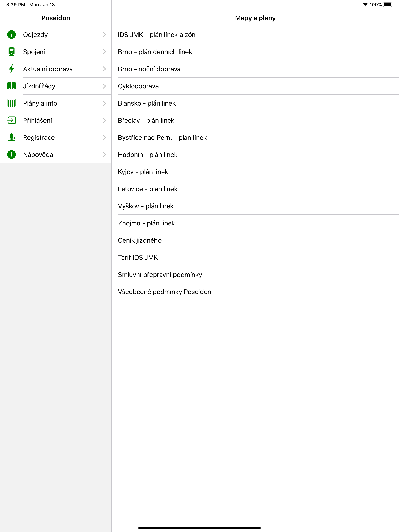Open IDS JMK plán linek a zón

click(x=255, y=35)
